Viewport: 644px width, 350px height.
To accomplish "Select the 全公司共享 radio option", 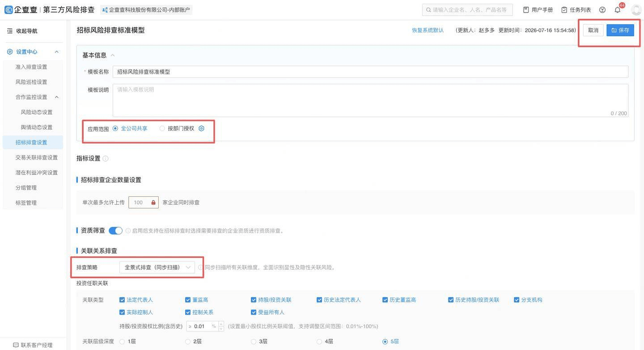I will [x=115, y=128].
